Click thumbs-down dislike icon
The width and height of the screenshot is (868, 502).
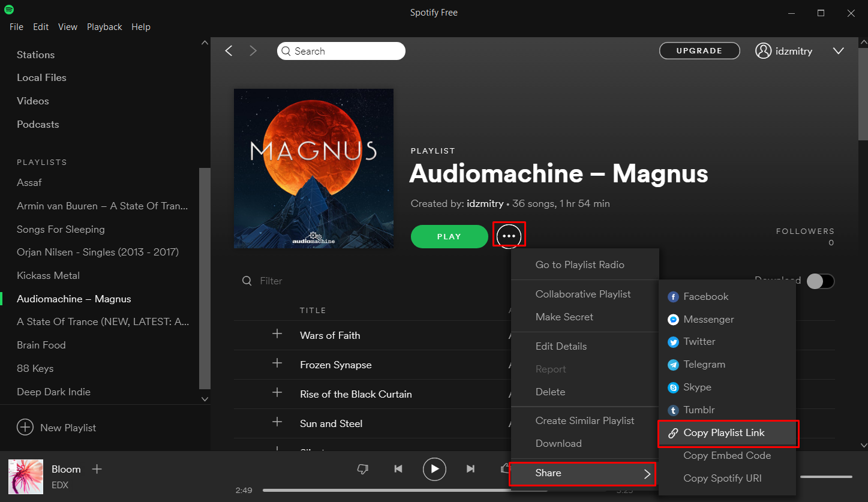click(362, 469)
